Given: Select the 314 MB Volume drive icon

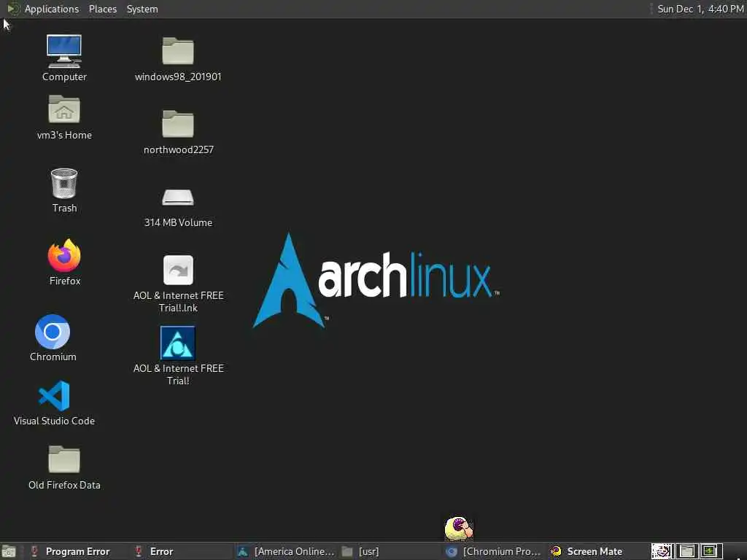Looking at the screenshot, I should click(x=178, y=207).
